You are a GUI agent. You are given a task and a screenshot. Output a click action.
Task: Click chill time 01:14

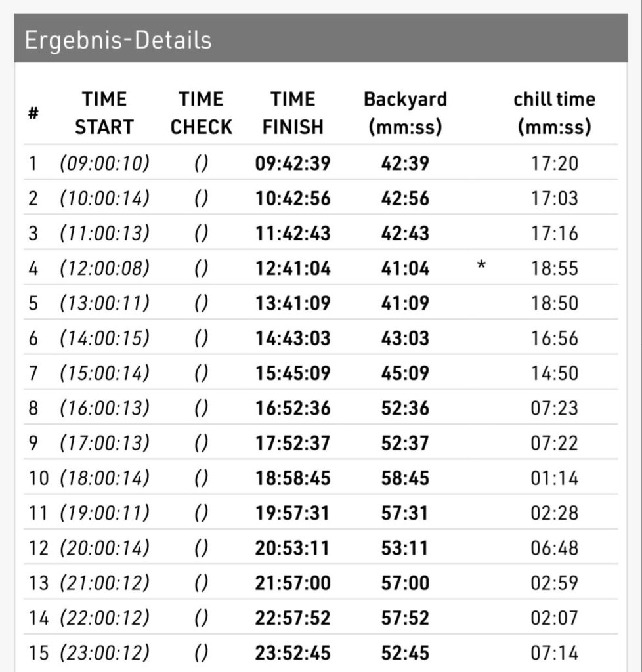pyautogui.click(x=555, y=478)
